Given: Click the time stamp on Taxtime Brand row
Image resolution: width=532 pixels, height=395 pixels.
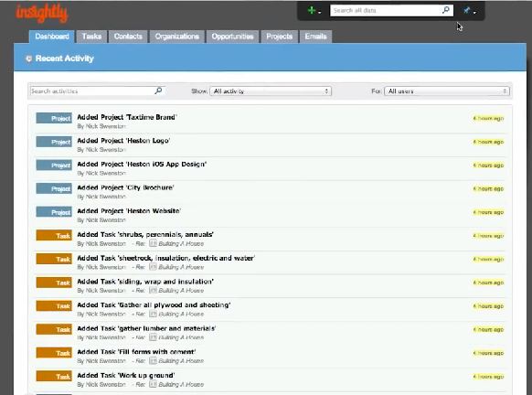Looking at the screenshot, I should tap(488, 118).
